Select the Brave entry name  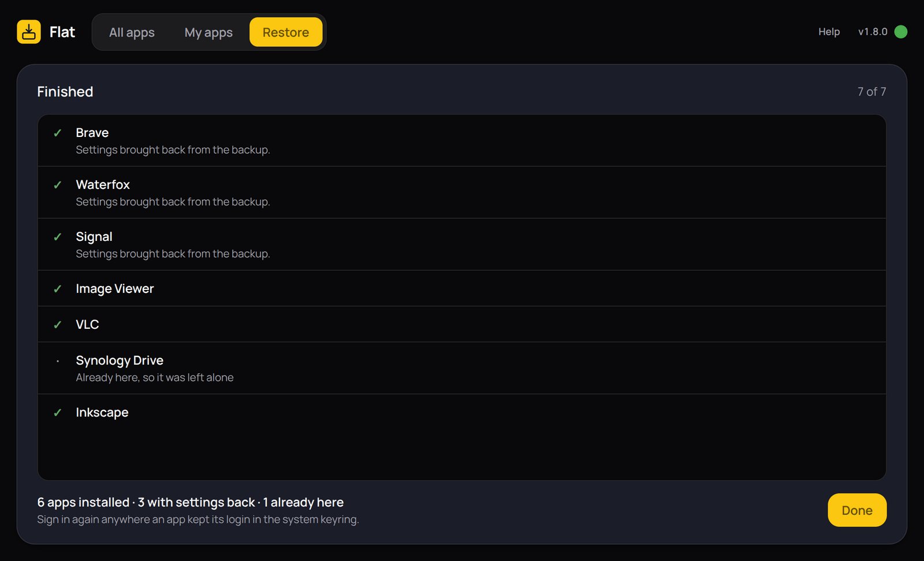point(92,133)
